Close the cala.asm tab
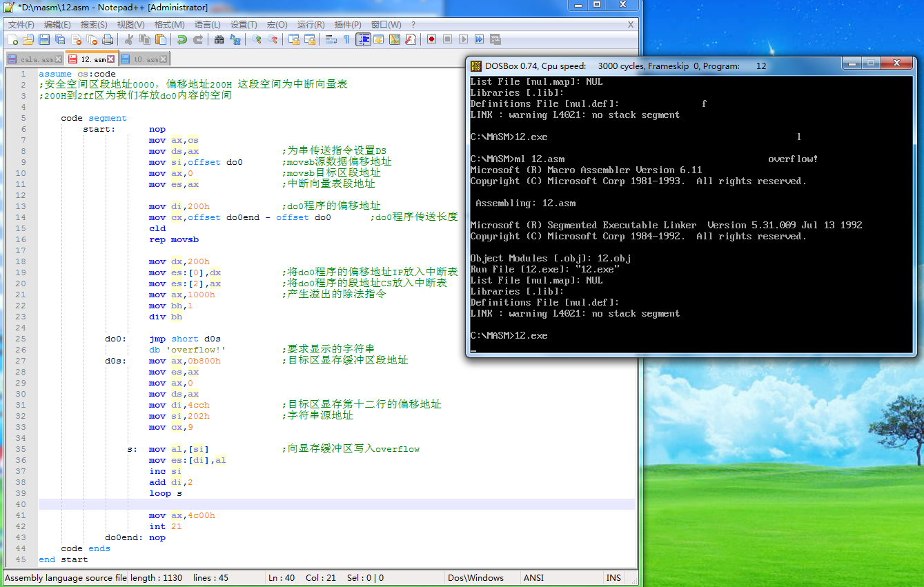 tap(59, 59)
